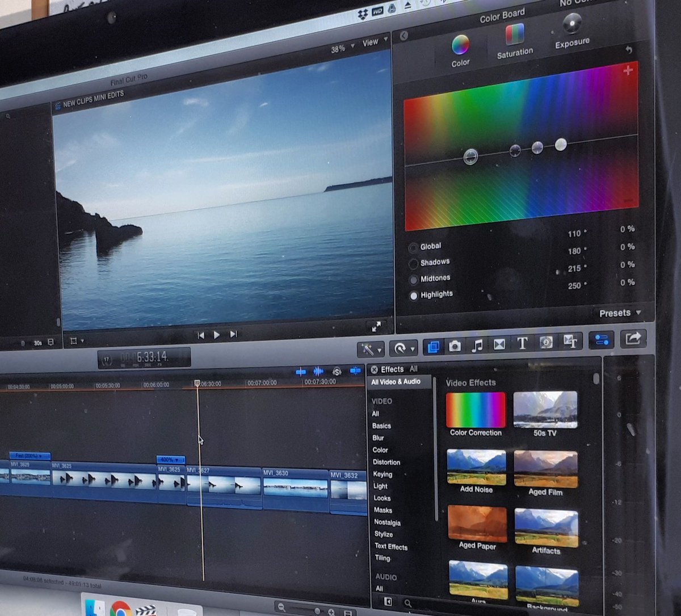Toggle the Inspector sliders button
Screen dimensions: 681x616
[602, 340]
